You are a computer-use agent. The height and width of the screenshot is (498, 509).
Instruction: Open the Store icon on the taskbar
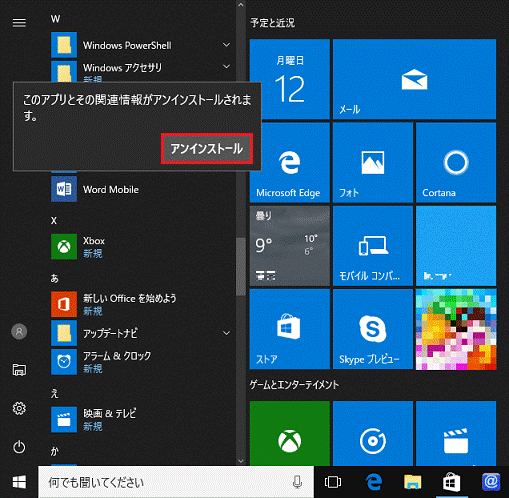[x=451, y=482]
